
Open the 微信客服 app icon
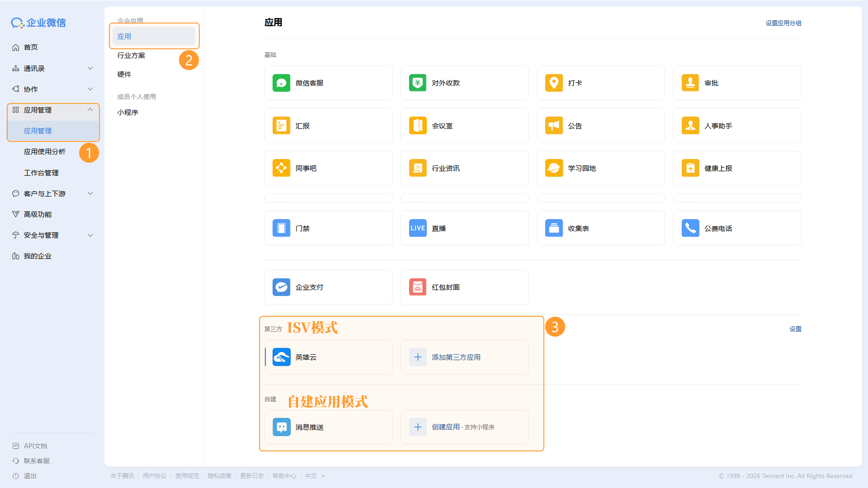(281, 83)
